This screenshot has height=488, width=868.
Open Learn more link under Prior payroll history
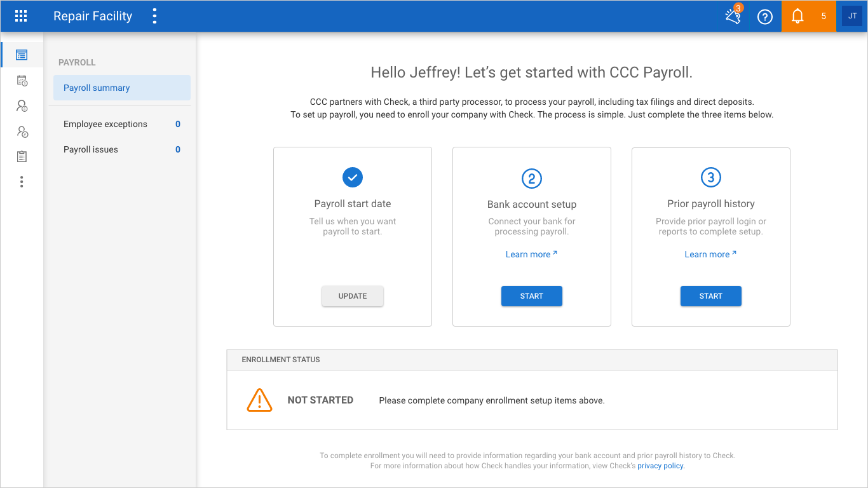point(711,254)
